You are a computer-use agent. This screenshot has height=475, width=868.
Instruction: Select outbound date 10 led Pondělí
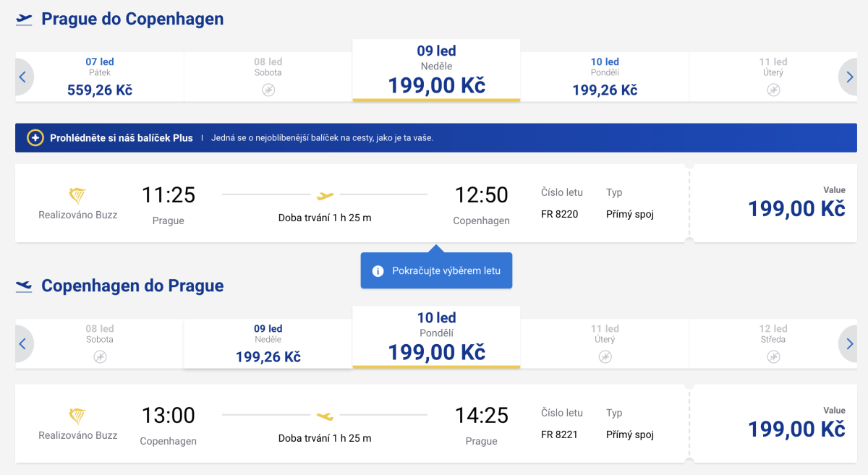[x=605, y=77]
